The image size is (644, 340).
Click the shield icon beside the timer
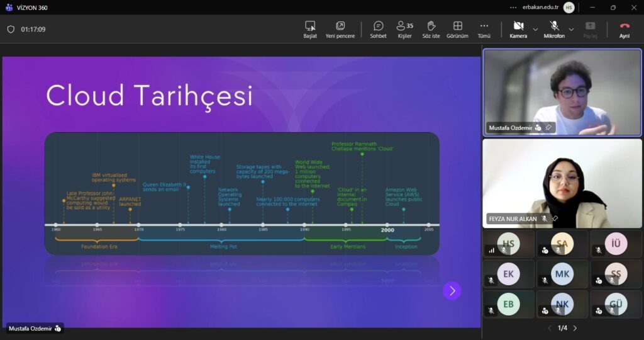[11, 29]
